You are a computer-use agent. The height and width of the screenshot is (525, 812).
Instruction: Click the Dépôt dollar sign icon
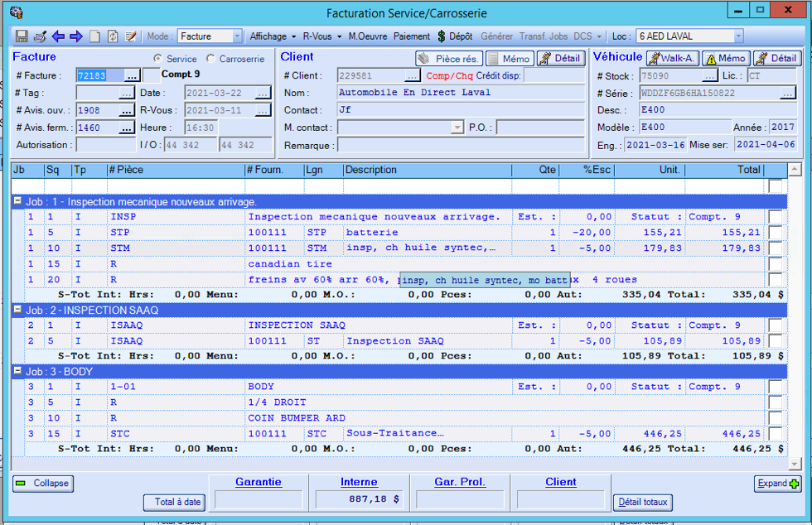click(x=442, y=36)
